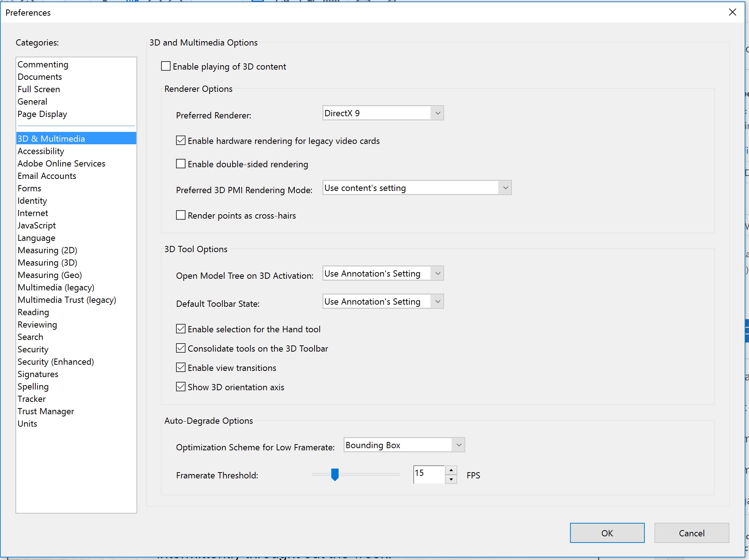This screenshot has height=560, width=749.
Task: Open the Preferred Renderer dropdown
Action: click(x=437, y=113)
